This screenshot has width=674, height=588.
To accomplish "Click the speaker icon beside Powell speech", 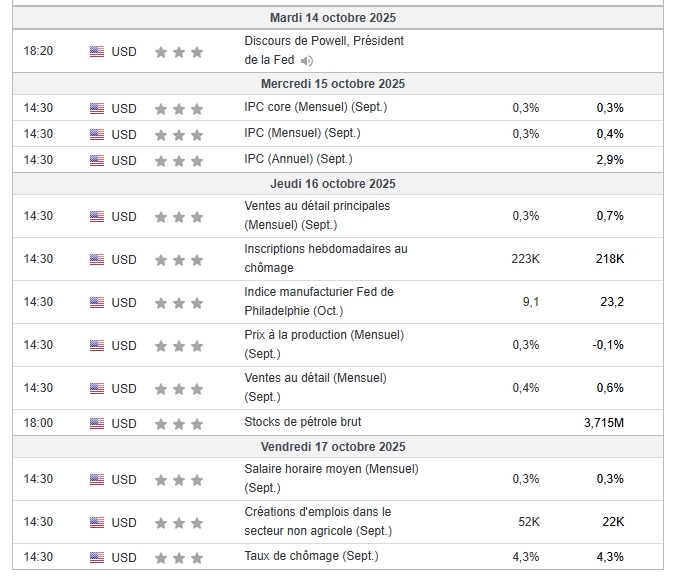I will (x=306, y=61).
